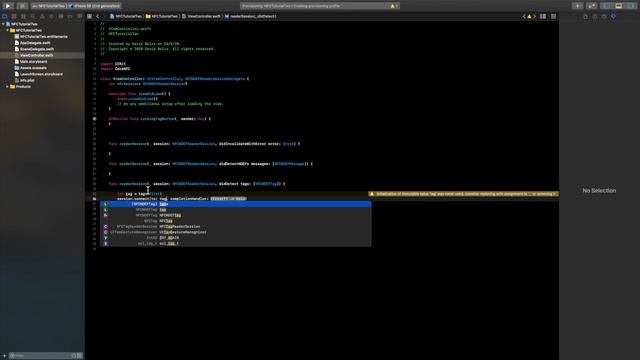Show the Quick Help inspector
This screenshot has width=640, height=360.
[x=604, y=17]
